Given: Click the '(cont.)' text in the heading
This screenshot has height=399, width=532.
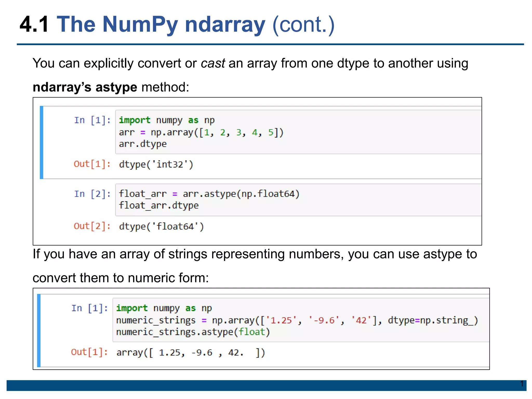Looking at the screenshot, I should pos(304,24).
